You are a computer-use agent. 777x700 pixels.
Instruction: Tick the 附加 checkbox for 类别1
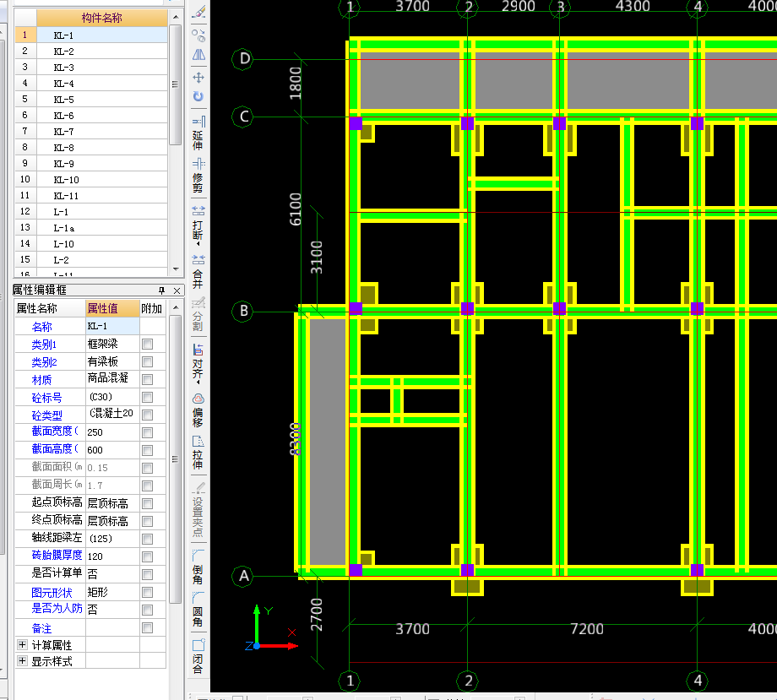pyautogui.click(x=147, y=344)
